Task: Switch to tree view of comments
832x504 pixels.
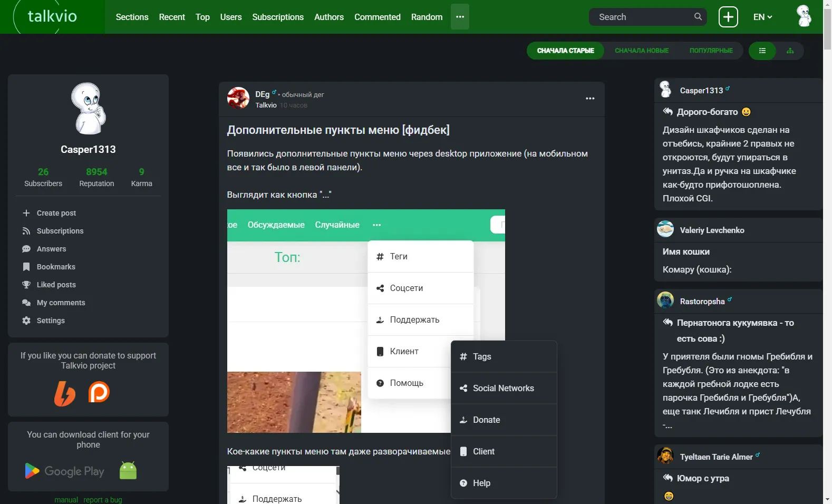Action: point(790,51)
